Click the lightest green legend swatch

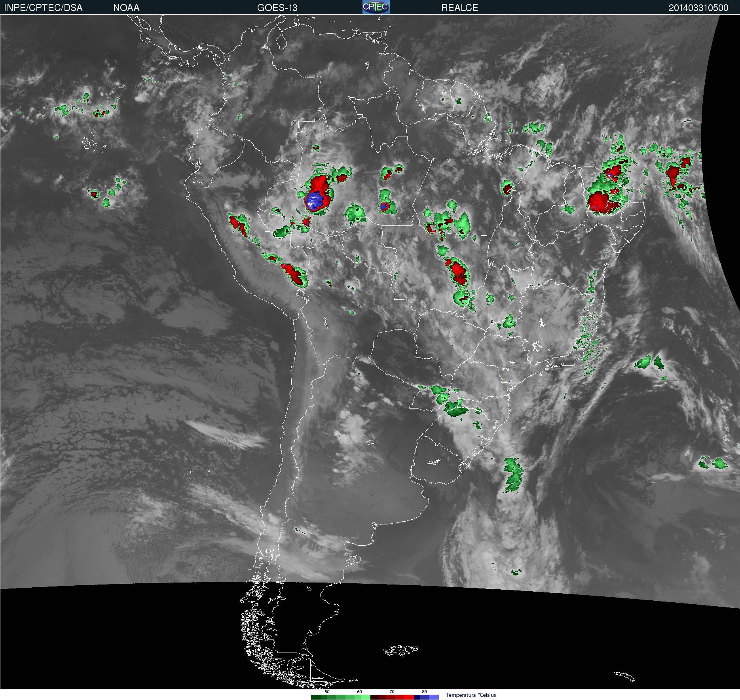(366, 697)
